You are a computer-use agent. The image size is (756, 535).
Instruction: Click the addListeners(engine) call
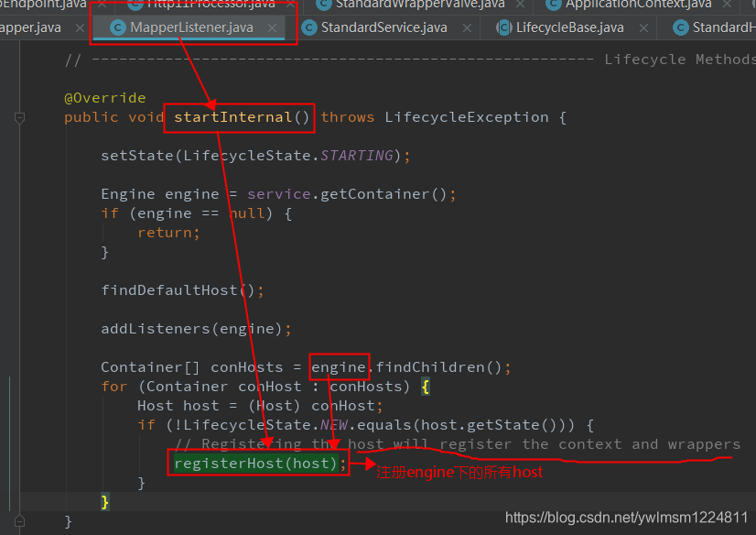point(196,329)
